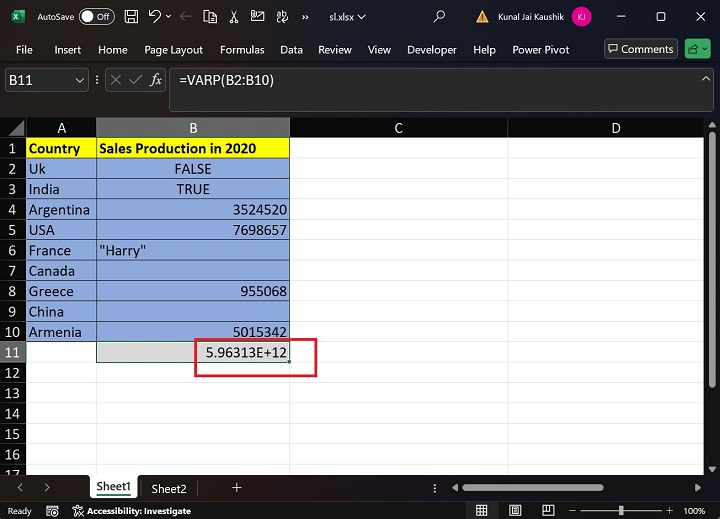Viewport: 720px width, 519px height.
Task: Switch to the Home ribbon tab
Action: point(113,50)
